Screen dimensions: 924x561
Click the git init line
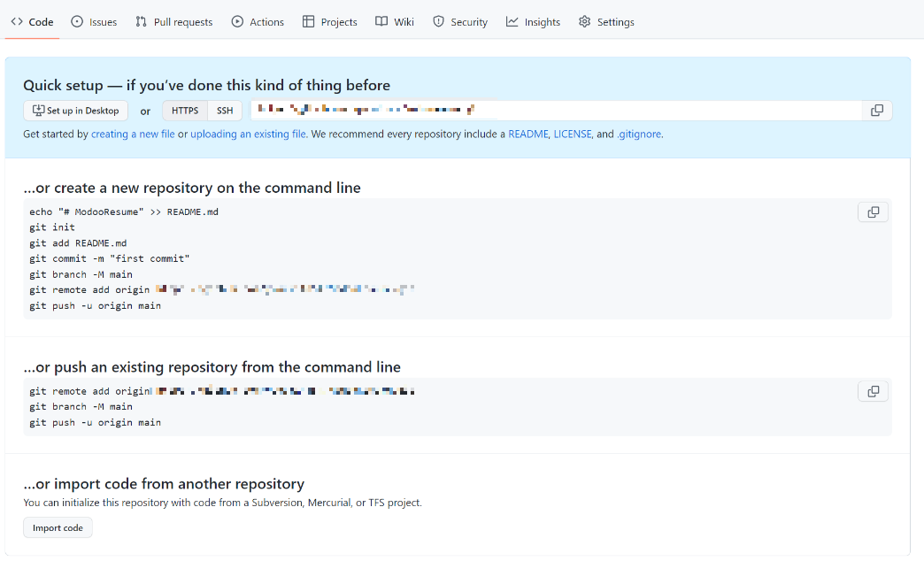52,227
